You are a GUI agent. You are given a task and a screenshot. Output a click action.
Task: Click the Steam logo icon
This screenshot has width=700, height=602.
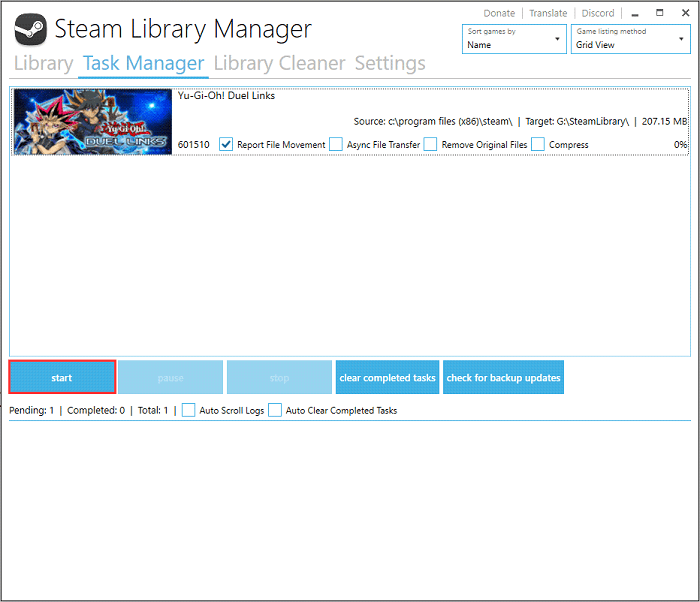(x=30, y=30)
